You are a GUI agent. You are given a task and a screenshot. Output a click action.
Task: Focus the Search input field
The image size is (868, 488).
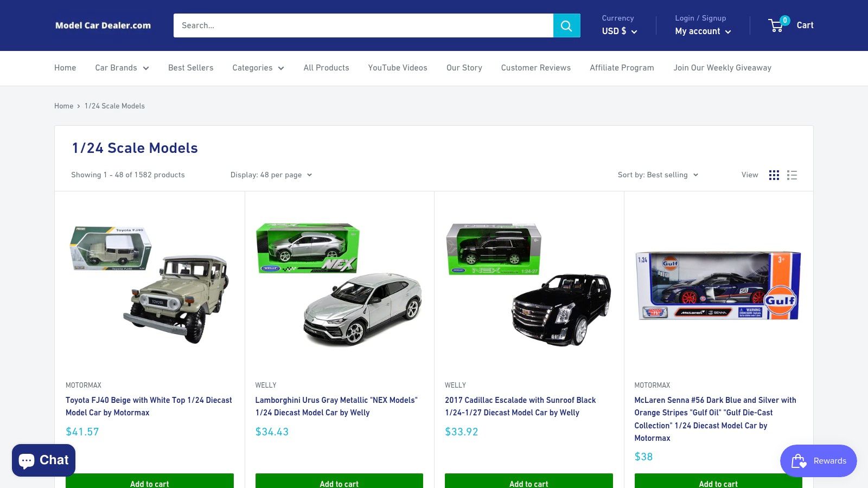(363, 25)
